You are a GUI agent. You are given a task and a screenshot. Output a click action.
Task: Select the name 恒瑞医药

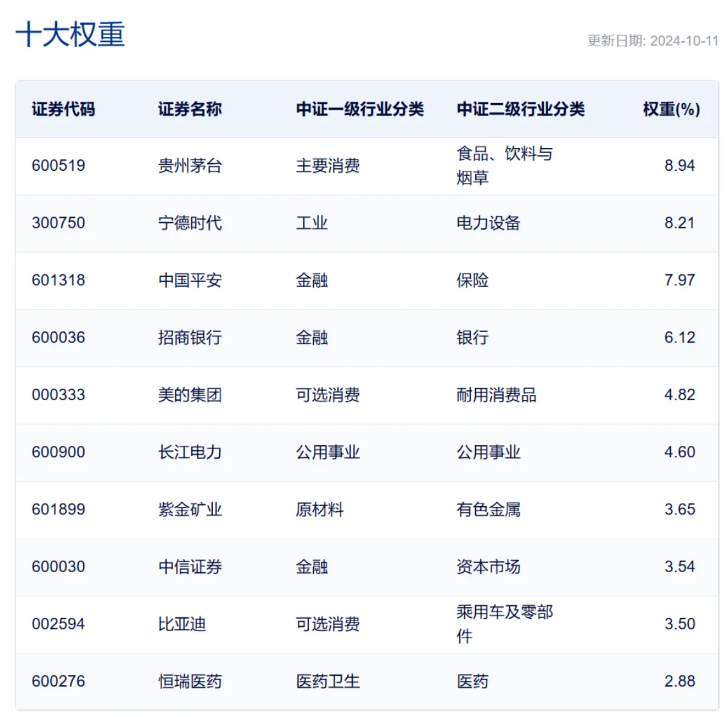click(190, 681)
